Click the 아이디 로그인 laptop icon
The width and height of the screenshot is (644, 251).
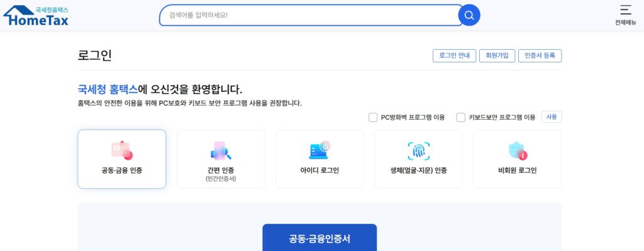[x=319, y=151]
